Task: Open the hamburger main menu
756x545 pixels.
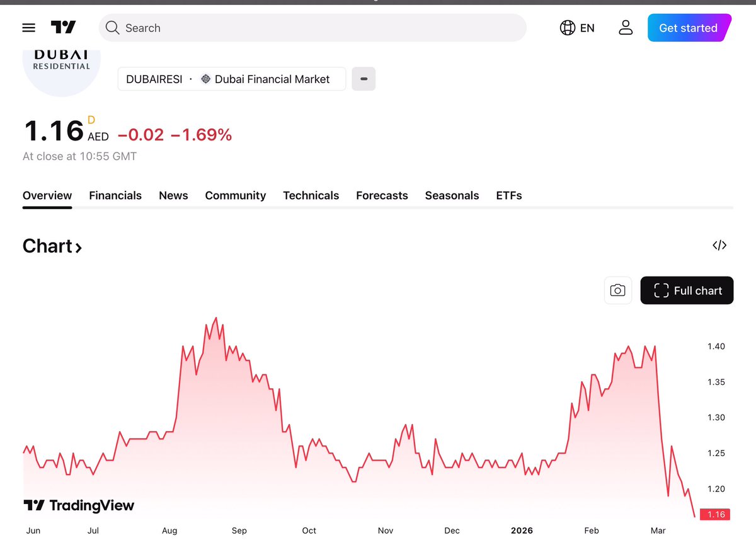Action: (28, 28)
